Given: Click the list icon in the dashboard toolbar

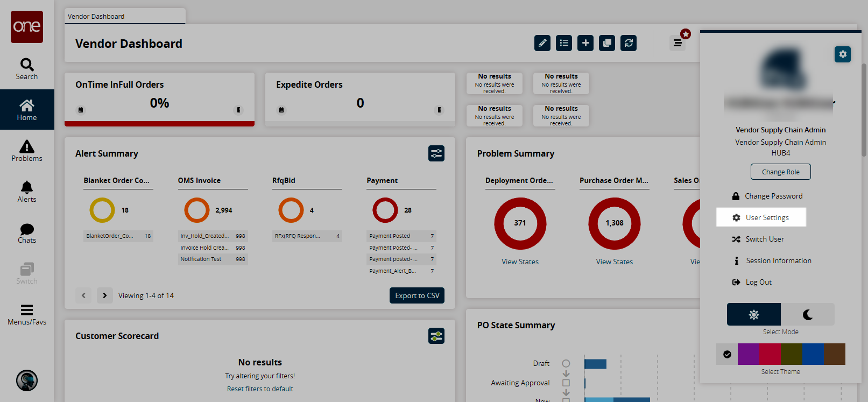Looking at the screenshot, I should pos(564,43).
